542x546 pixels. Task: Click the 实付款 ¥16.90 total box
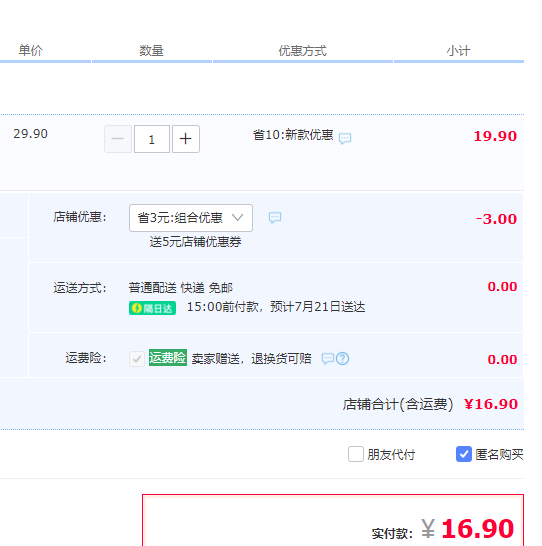(x=333, y=520)
